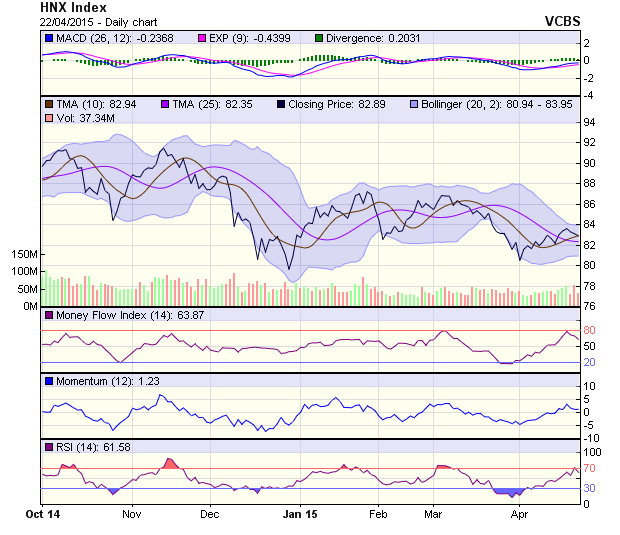Click the 94 price axis label
The image size is (620, 535).
589,123
